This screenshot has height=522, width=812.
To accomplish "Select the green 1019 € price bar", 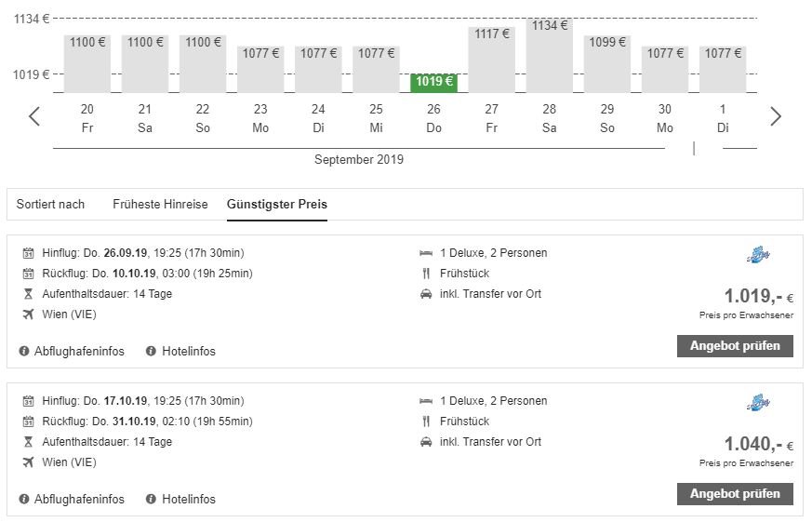I will [434, 82].
